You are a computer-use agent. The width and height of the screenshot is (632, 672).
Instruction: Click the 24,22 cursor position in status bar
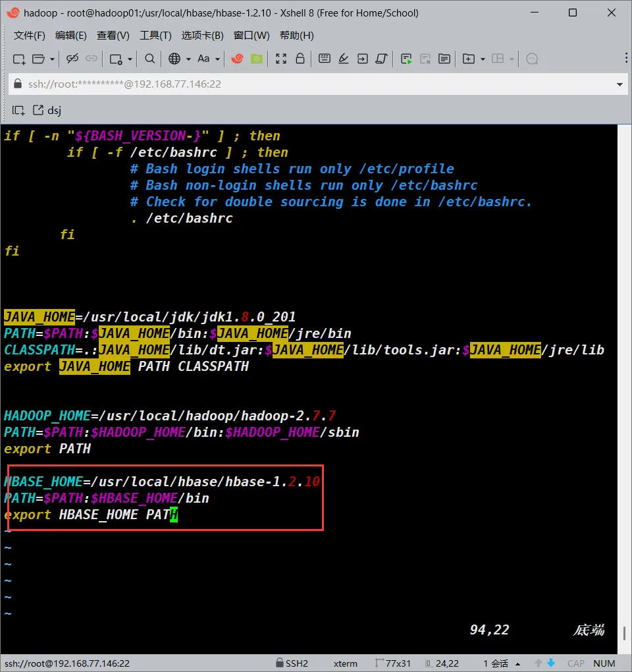[x=442, y=663]
